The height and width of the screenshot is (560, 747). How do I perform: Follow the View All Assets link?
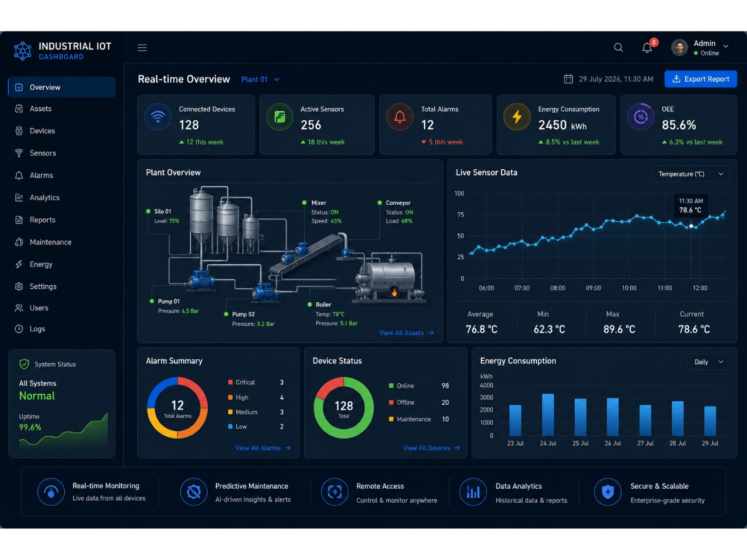tap(406, 333)
